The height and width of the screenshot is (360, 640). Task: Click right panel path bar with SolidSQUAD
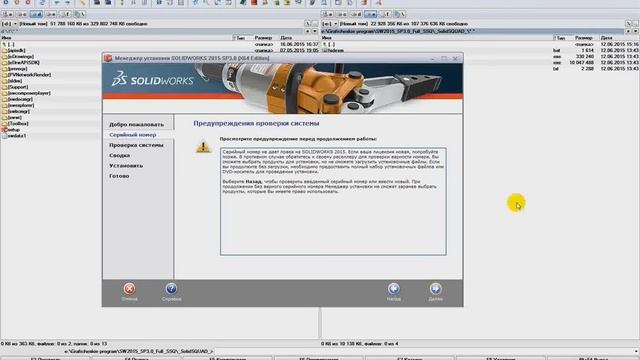click(x=473, y=31)
